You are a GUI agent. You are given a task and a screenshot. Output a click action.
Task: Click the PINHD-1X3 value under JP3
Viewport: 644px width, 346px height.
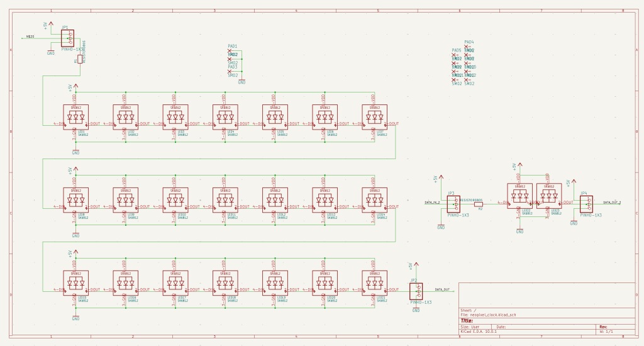tap(458, 215)
